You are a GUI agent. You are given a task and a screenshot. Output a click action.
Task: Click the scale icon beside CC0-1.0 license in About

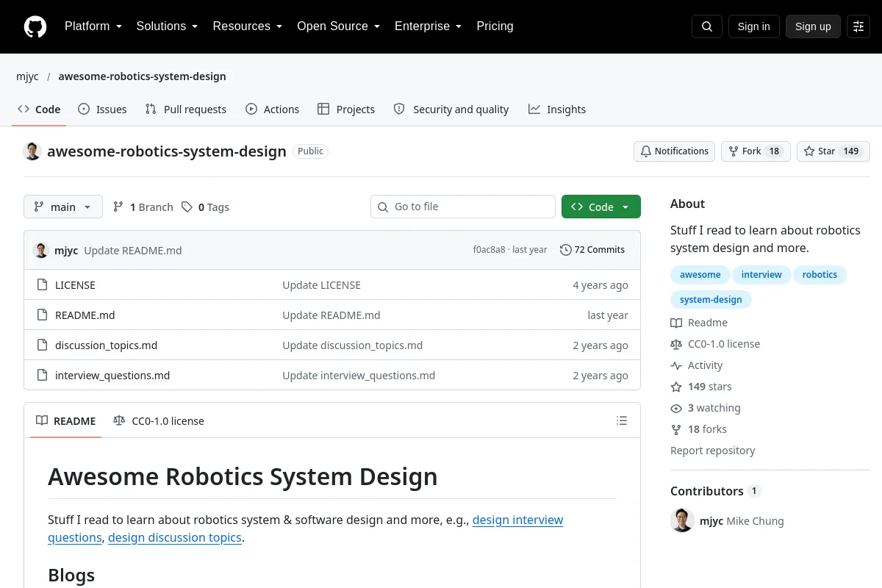[x=676, y=344]
